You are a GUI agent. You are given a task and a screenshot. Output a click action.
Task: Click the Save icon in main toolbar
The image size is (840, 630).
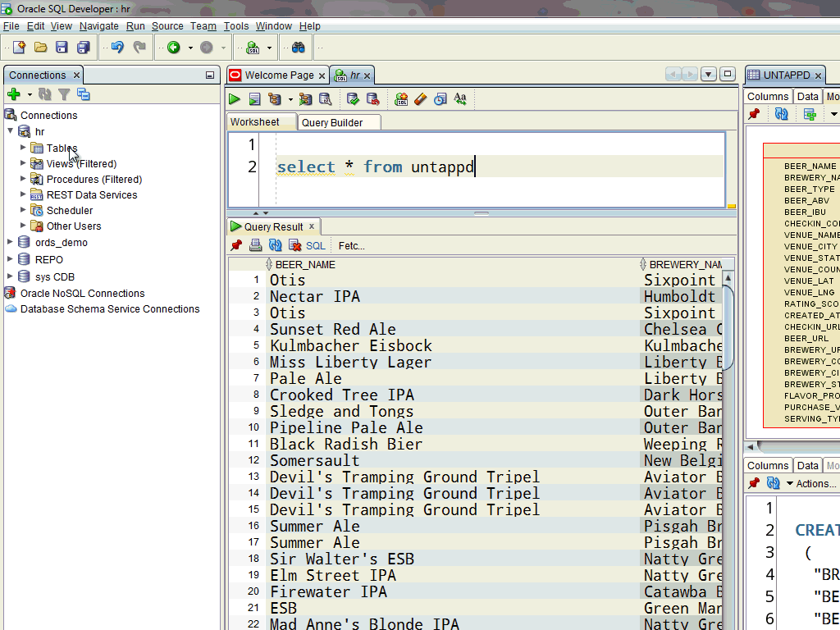62,48
